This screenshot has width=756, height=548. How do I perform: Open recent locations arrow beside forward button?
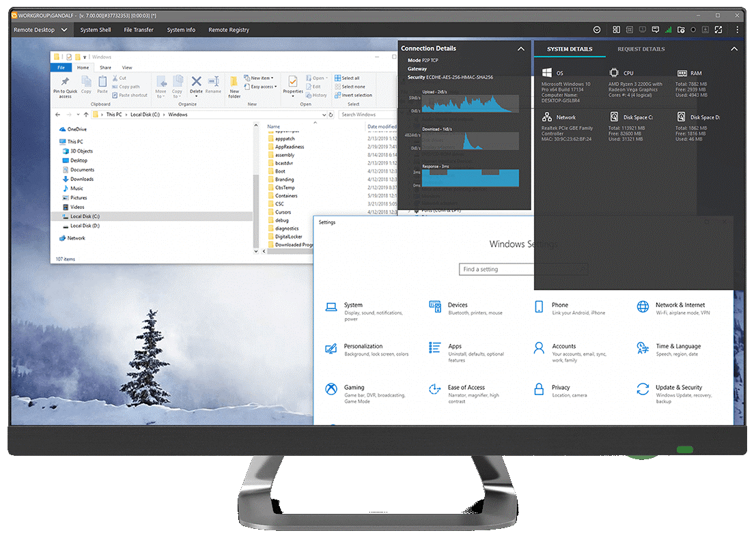point(78,115)
